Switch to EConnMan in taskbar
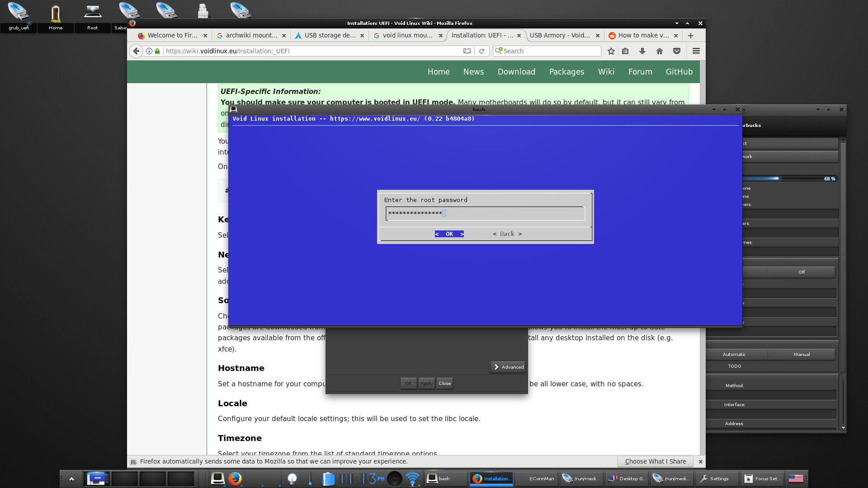The image size is (868, 488). [536, 479]
